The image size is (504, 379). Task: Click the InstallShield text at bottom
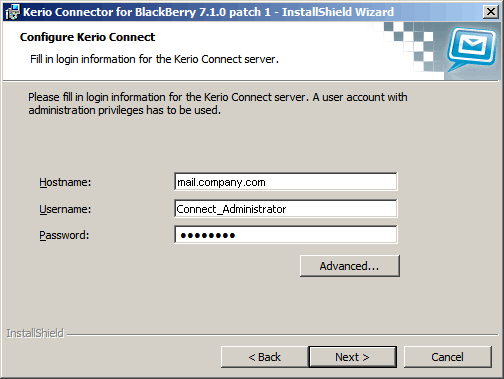(35, 333)
